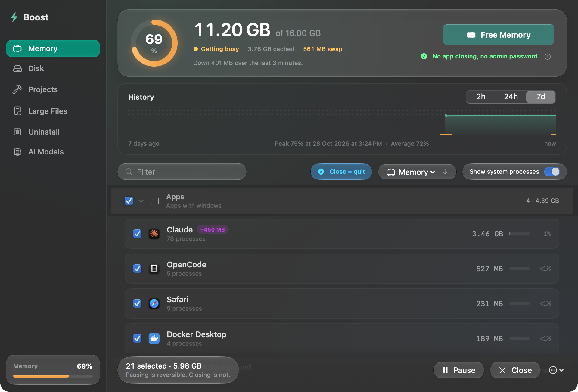
Task: Select the 7d history range
Action: click(x=541, y=97)
